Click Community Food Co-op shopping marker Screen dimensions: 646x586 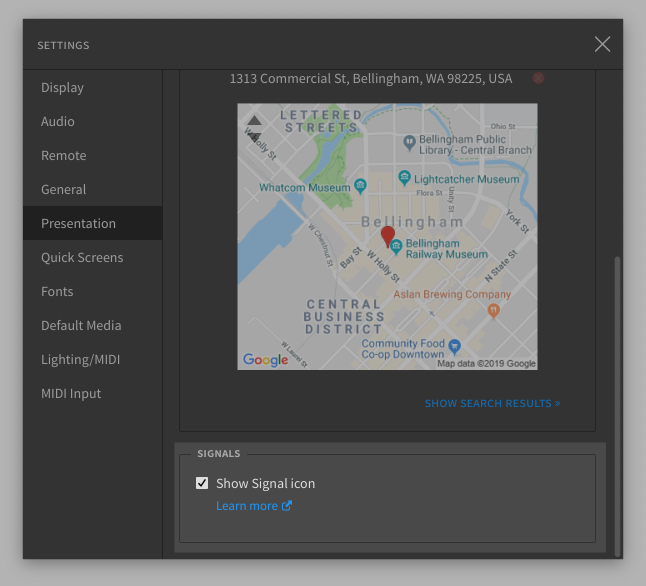(454, 346)
